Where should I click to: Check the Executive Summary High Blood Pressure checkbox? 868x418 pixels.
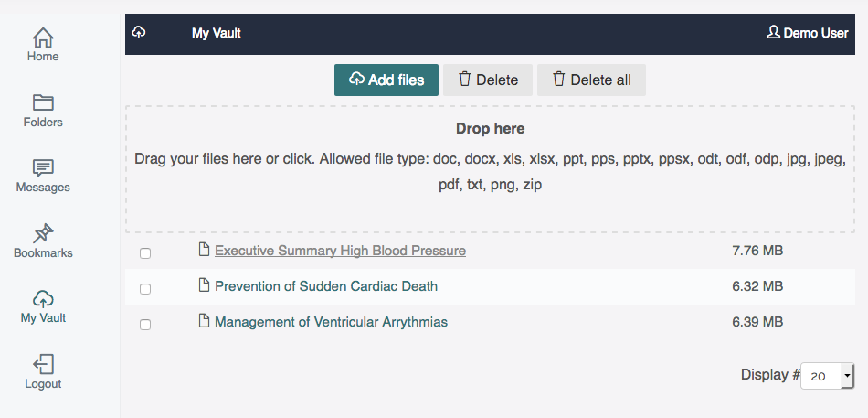coord(145,253)
